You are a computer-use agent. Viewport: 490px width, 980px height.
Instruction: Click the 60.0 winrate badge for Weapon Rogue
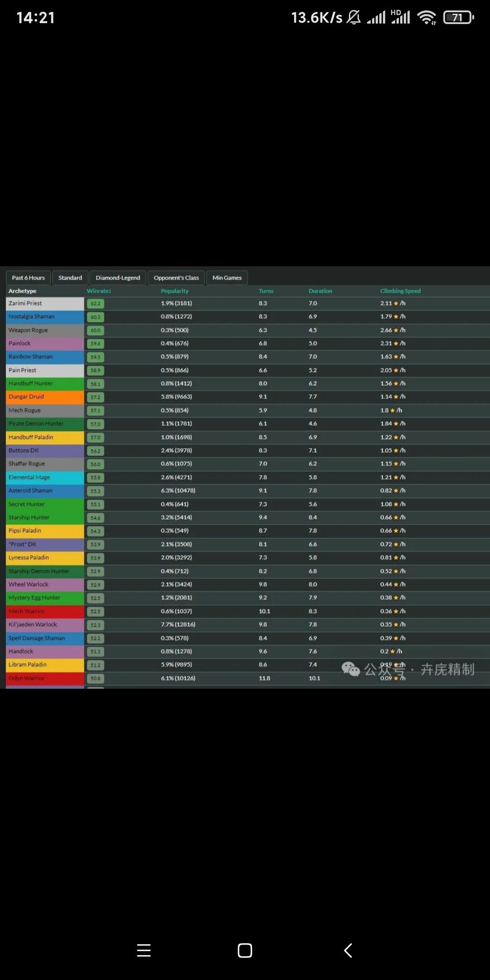click(x=95, y=330)
